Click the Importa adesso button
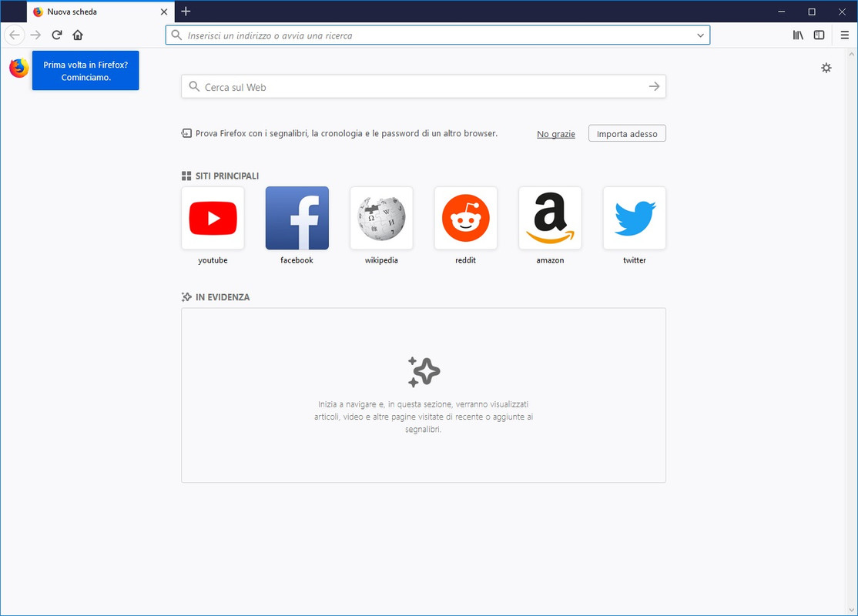This screenshot has height=616, width=858. (627, 133)
